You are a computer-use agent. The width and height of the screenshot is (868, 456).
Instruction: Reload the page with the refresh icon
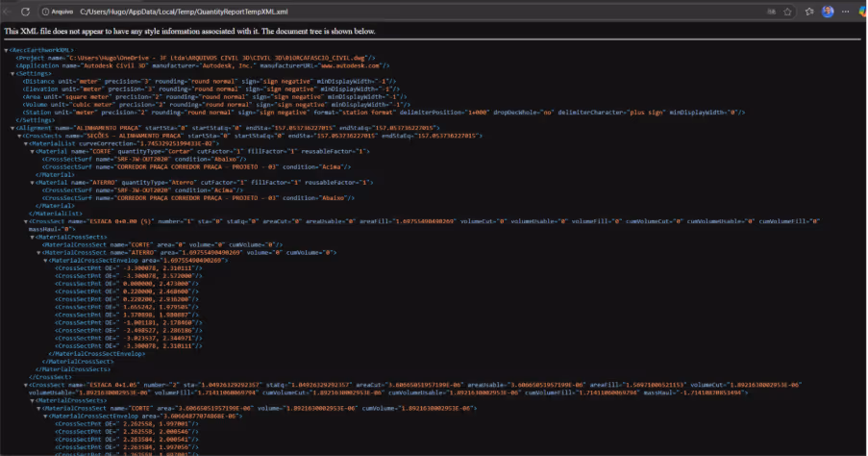click(25, 12)
